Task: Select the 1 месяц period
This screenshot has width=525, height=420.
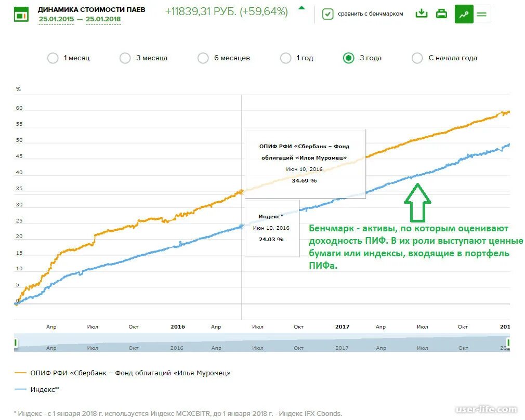Action: click(53, 58)
